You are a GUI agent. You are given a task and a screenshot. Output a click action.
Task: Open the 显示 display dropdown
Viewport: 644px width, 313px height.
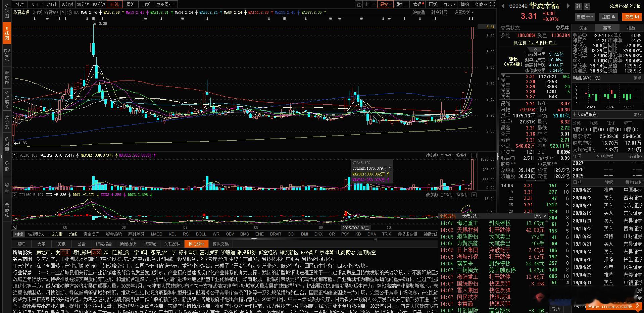[x=449, y=4]
